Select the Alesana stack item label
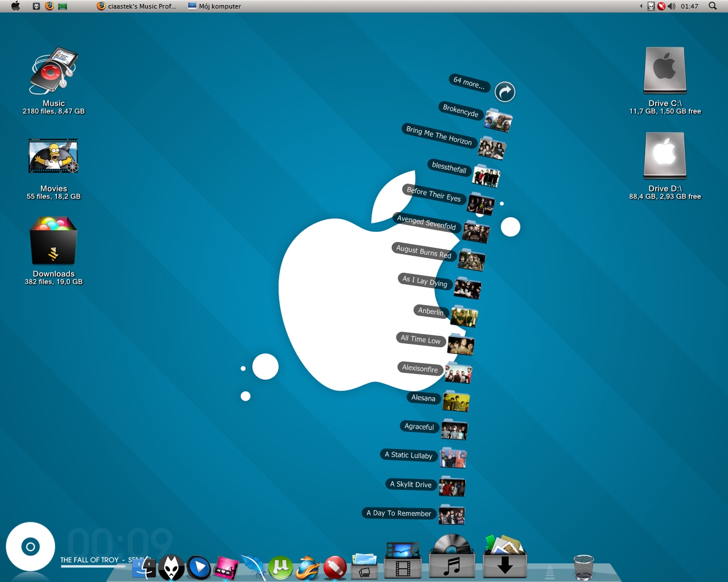This screenshot has height=582, width=728. click(x=423, y=398)
